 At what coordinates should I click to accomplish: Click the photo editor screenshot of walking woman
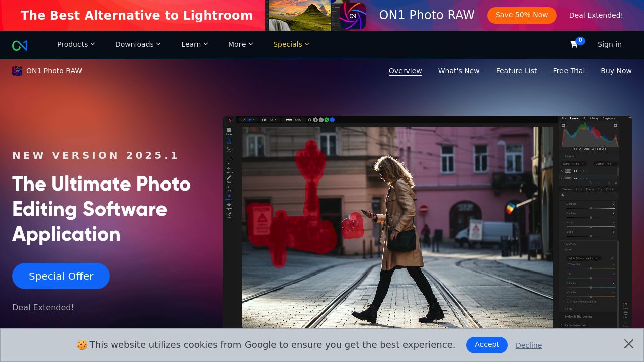(427, 222)
